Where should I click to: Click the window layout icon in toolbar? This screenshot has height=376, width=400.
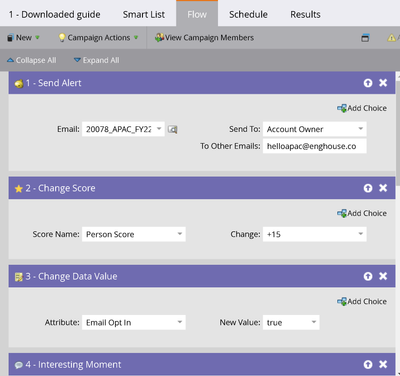(365, 38)
